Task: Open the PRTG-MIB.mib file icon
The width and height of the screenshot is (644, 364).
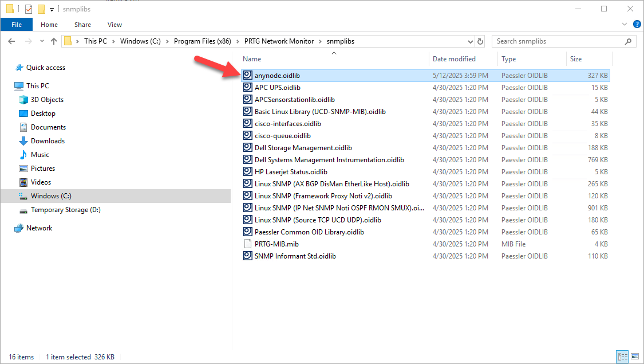Action: pyautogui.click(x=247, y=244)
